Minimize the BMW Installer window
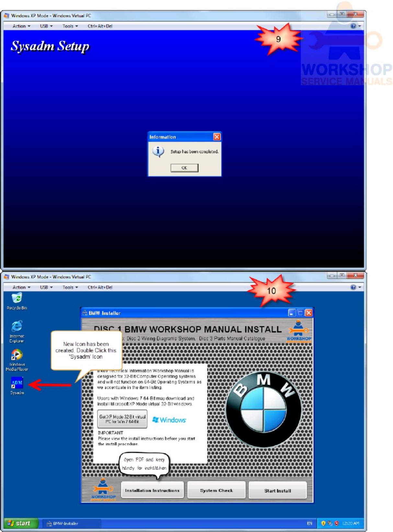Screen dimensions: 393x532 pos(292,313)
